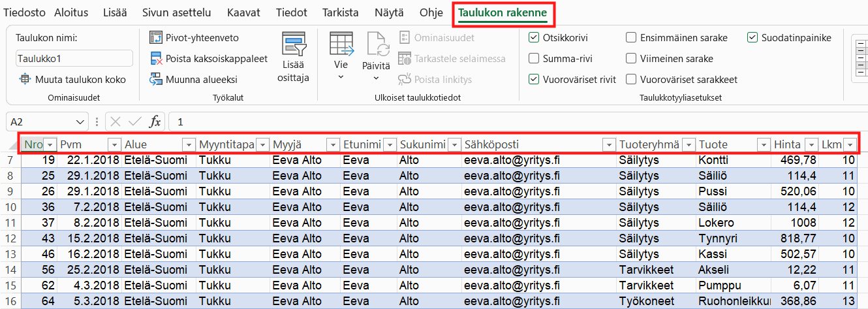Click the select-all corner triangle

point(12,145)
